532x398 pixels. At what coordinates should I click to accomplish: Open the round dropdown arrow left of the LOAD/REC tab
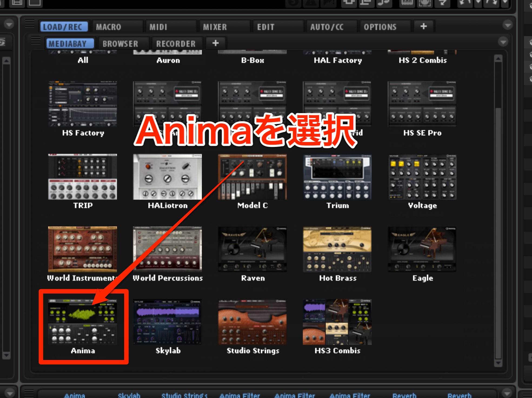pos(9,24)
